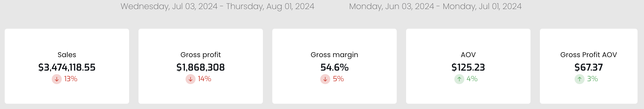
Task: Click the 14% gross profit change text
Action: [204, 79]
